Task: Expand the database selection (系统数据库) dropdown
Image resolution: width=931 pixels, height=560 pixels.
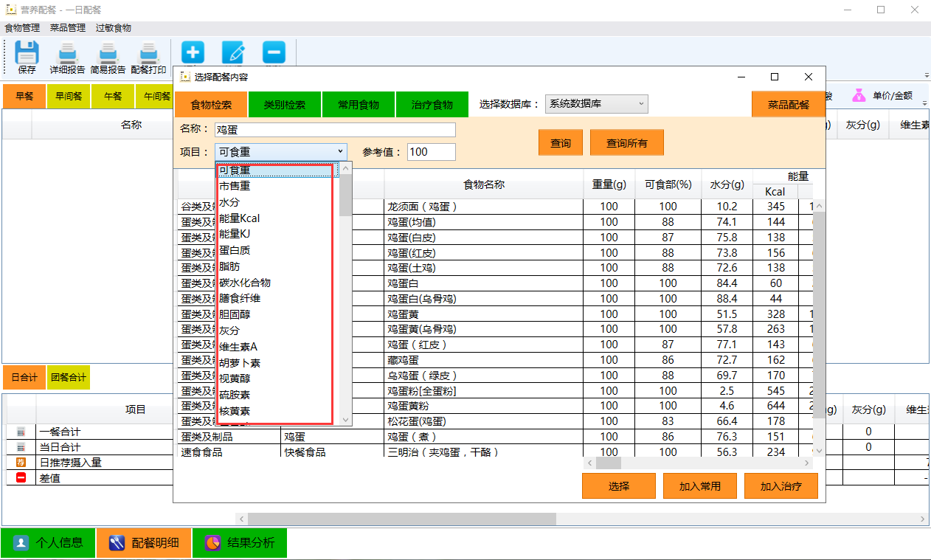Action: pos(596,104)
